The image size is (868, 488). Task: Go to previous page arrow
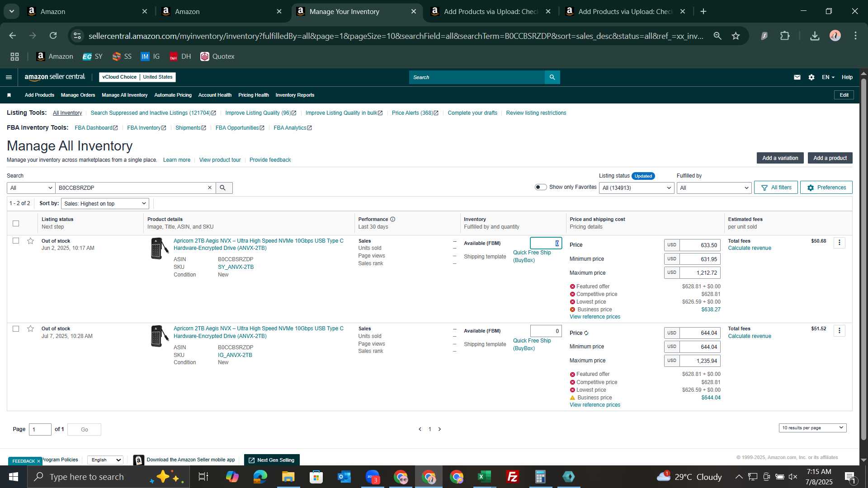pyautogui.click(x=420, y=429)
